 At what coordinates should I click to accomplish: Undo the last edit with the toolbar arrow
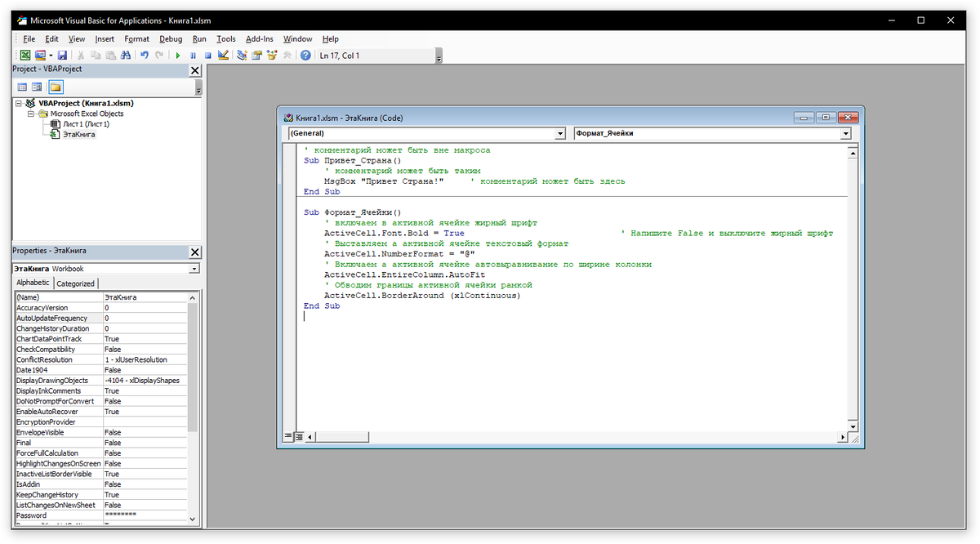(145, 56)
